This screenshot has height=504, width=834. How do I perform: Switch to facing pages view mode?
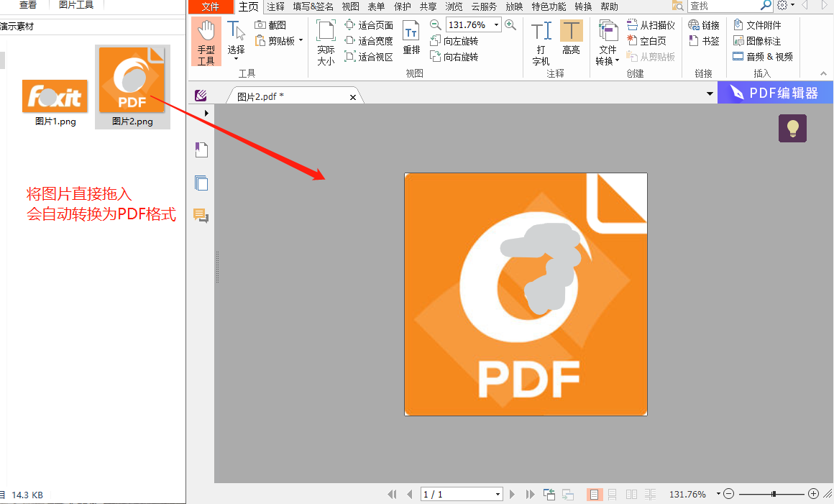point(631,495)
